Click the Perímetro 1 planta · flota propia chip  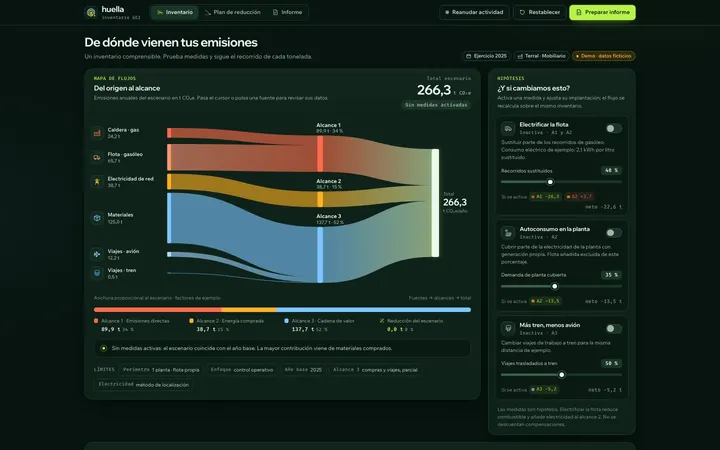pos(161,370)
